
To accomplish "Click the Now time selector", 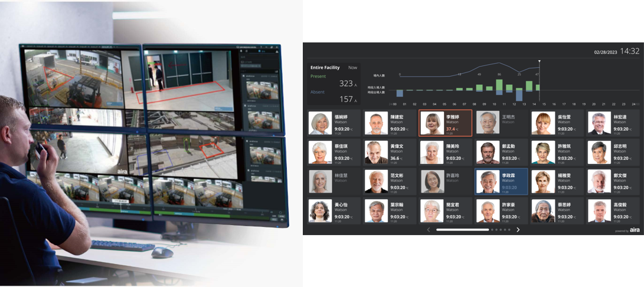I will click(x=352, y=68).
